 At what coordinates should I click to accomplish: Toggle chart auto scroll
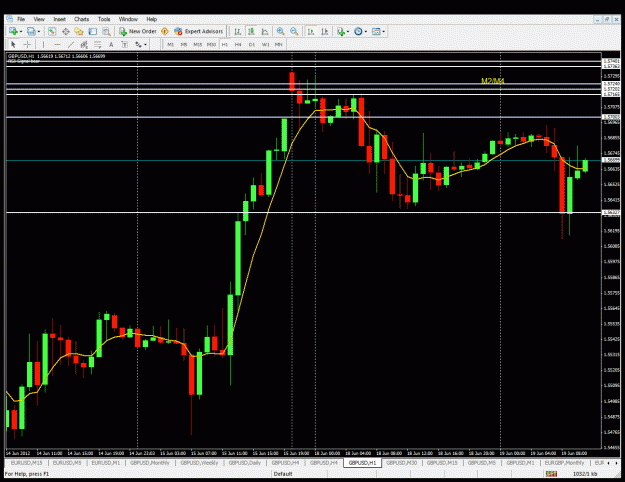(x=311, y=31)
